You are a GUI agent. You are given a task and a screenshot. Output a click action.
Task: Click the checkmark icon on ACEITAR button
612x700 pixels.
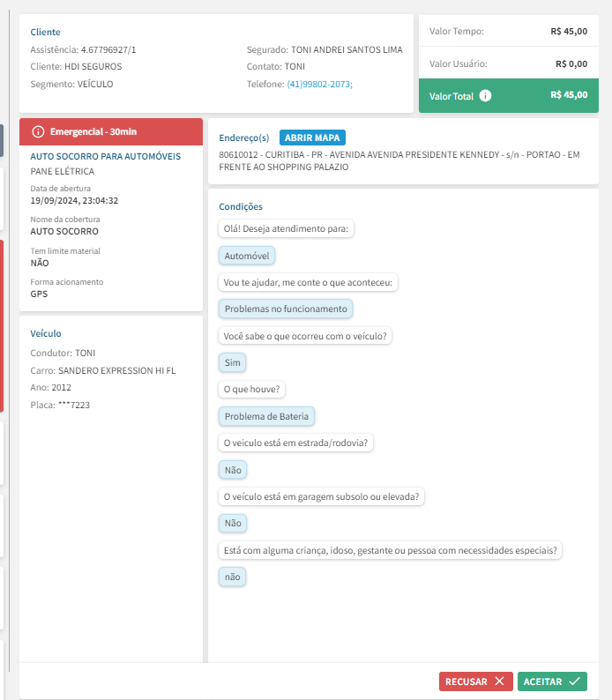(575, 681)
